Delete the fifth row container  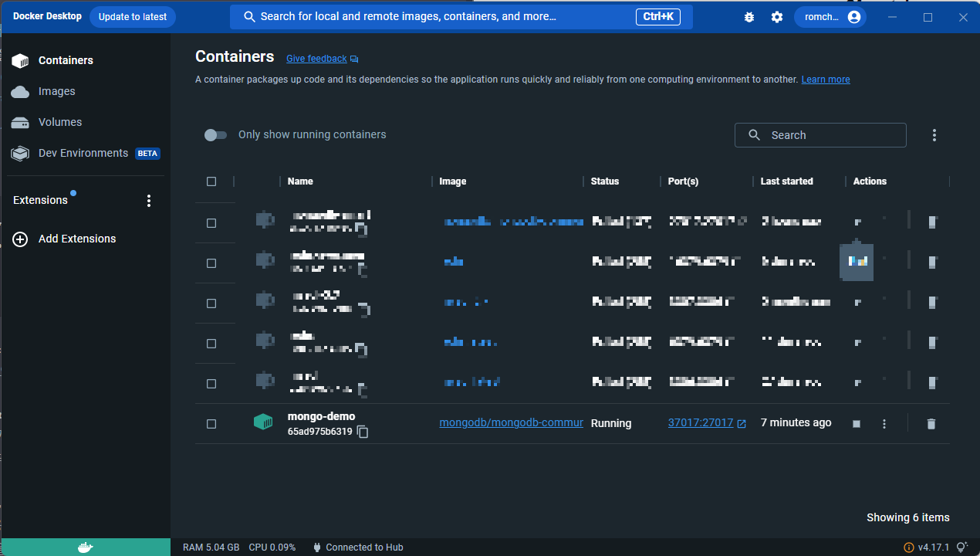pos(933,384)
